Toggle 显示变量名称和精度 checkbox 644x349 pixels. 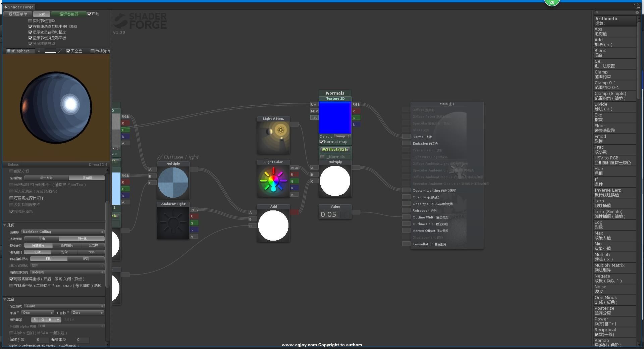pyautogui.click(x=30, y=32)
